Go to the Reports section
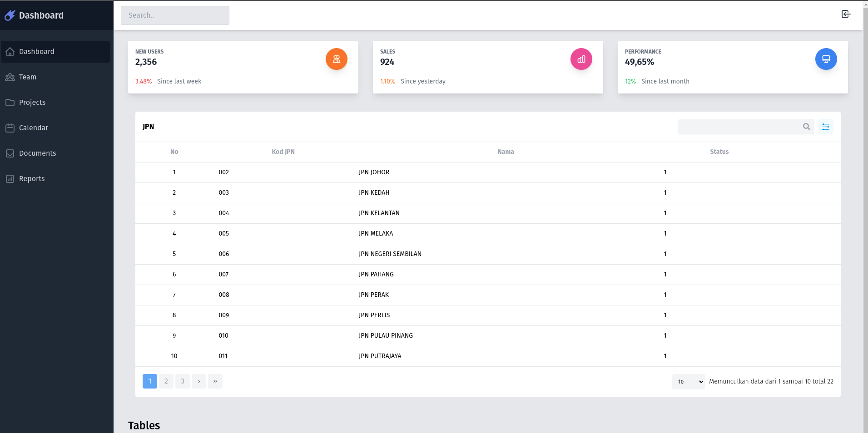Viewport: 868px width, 433px height. (x=32, y=179)
